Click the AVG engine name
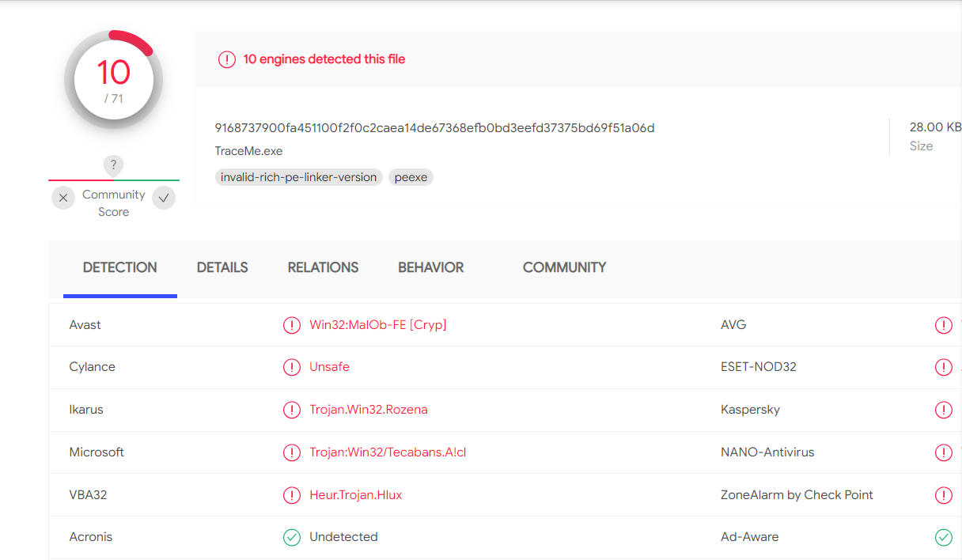Screen dimensions: 962x560 click(733, 325)
